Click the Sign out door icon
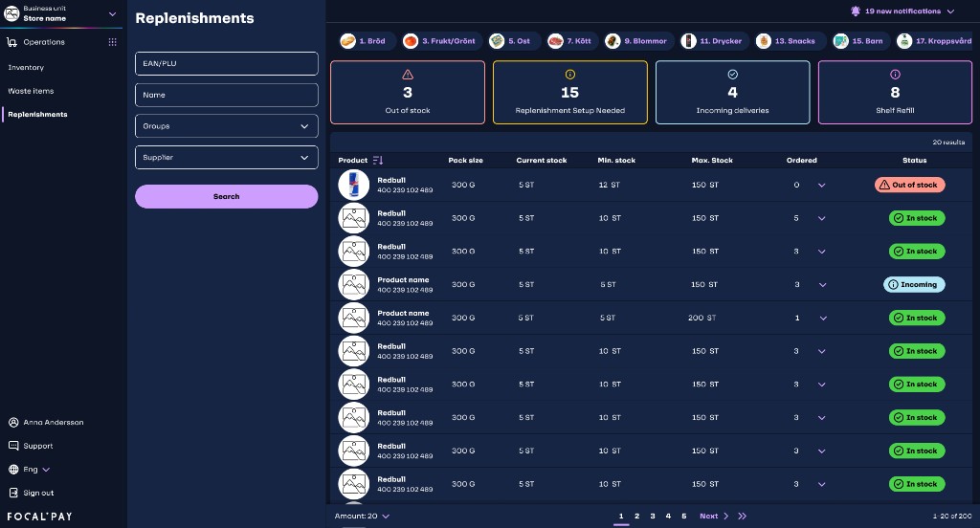Viewport: 980px width, 528px height. [13, 493]
